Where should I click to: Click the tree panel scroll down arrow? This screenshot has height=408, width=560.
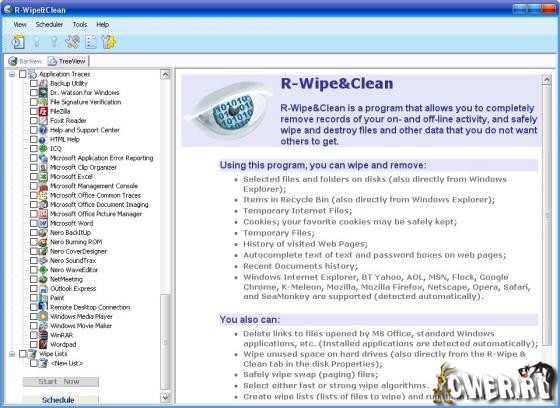coord(165,397)
